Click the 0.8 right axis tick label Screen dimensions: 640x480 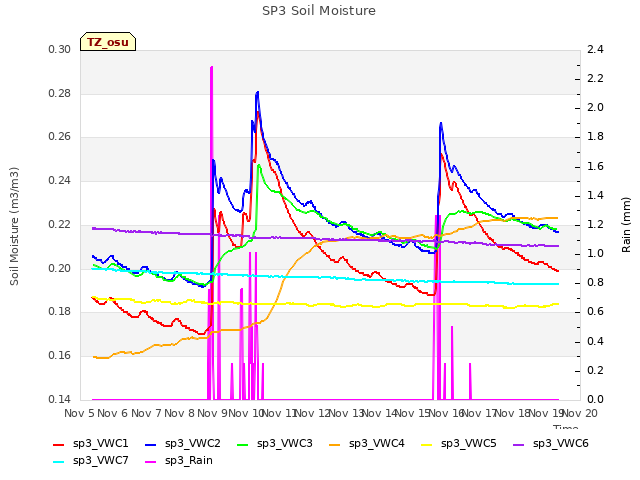(595, 282)
